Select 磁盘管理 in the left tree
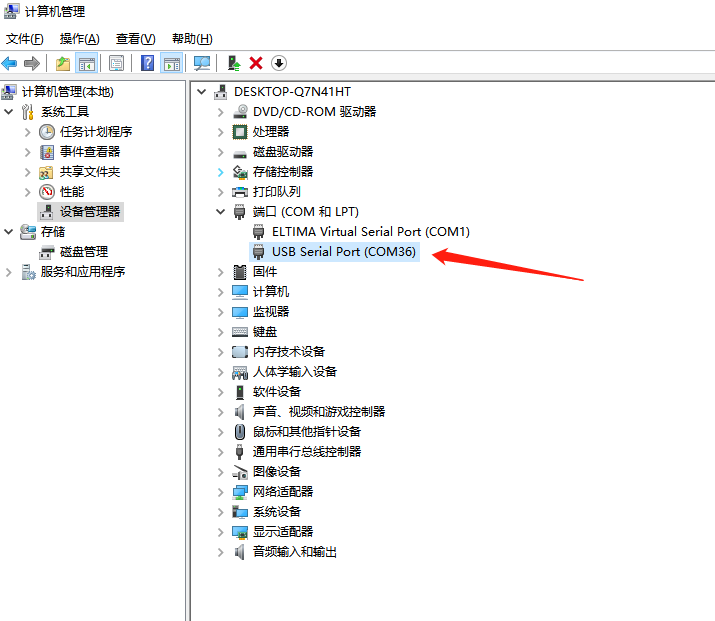Image resolution: width=715 pixels, height=621 pixels. [83, 252]
